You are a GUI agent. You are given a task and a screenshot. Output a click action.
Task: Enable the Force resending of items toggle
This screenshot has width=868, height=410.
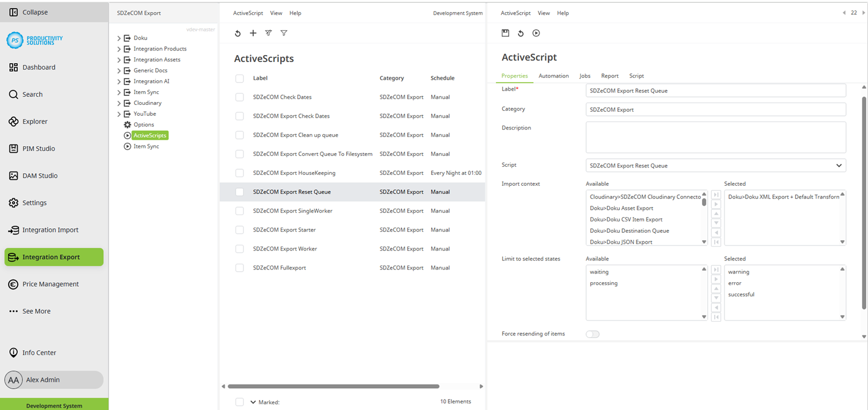click(x=592, y=333)
